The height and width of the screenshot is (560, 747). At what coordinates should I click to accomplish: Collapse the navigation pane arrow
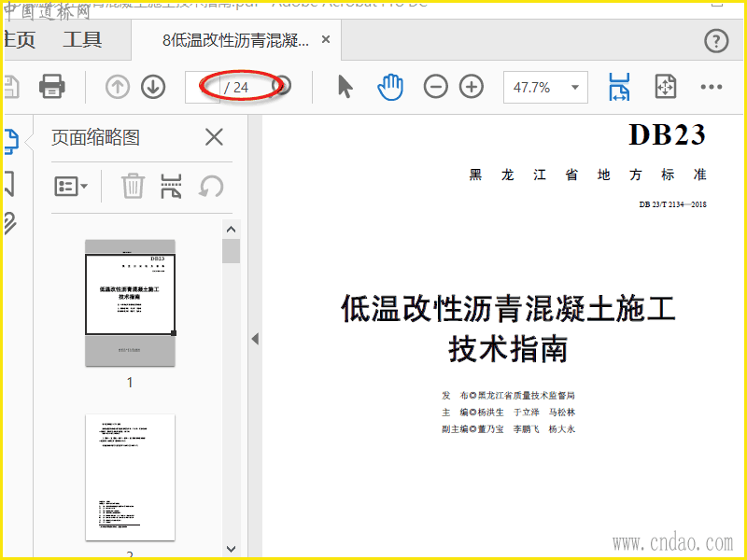click(x=255, y=339)
